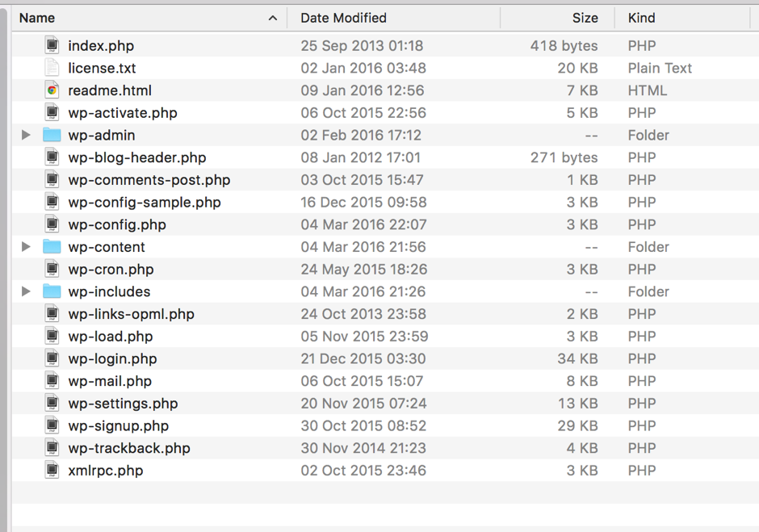The image size is (759, 532).
Task: Click the wp-admin folder icon
Action: coord(52,135)
